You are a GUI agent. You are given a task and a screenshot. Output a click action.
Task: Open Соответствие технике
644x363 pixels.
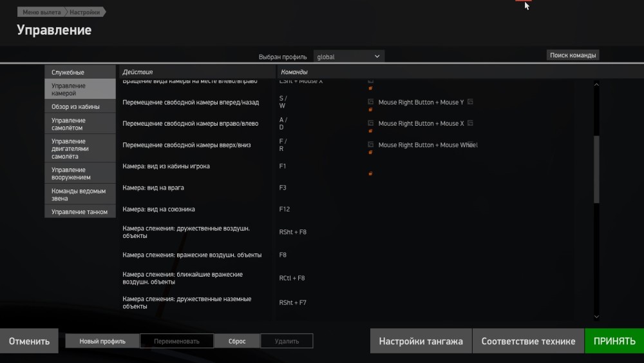(528, 341)
